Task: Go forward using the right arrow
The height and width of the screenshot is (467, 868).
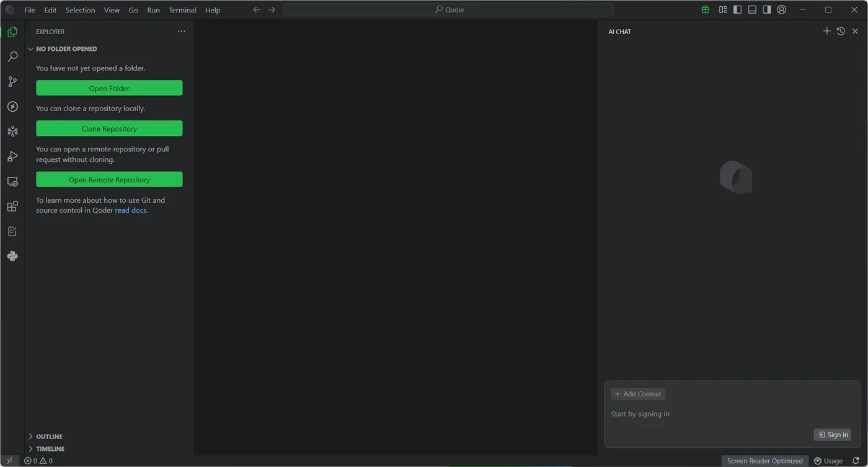Action: [272, 10]
